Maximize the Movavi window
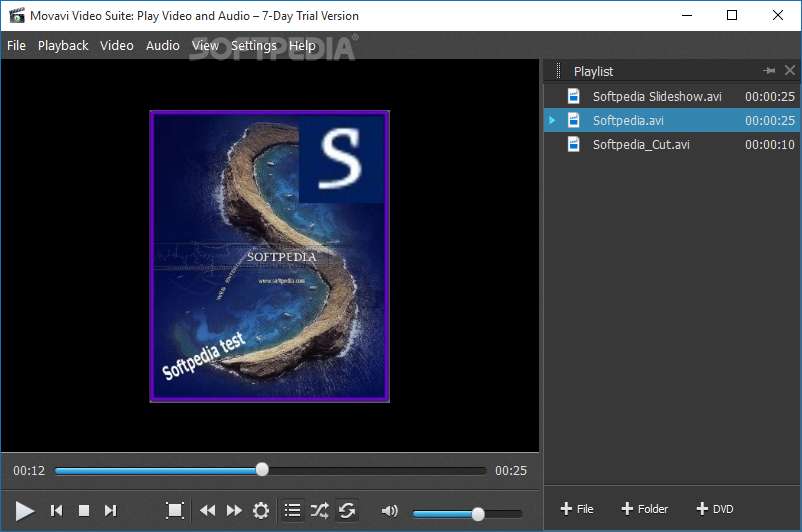Screen dimensions: 802x532 point(732,15)
